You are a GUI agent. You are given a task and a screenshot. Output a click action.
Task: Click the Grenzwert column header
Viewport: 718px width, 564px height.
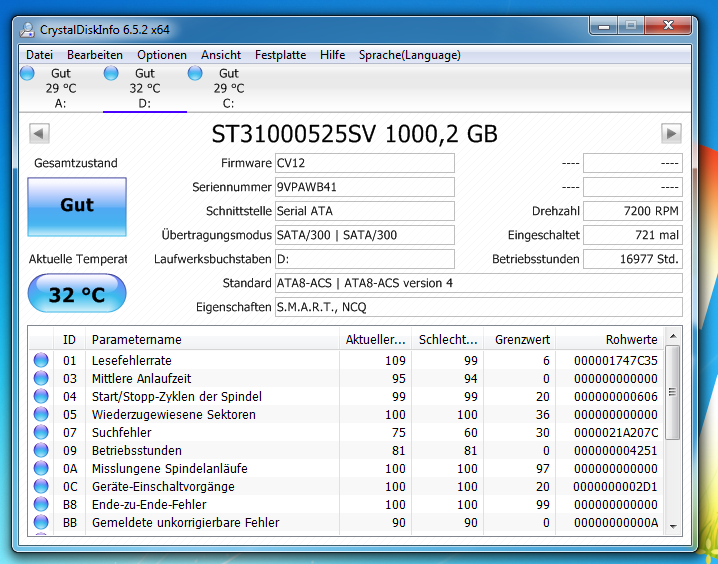pyautogui.click(x=519, y=339)
